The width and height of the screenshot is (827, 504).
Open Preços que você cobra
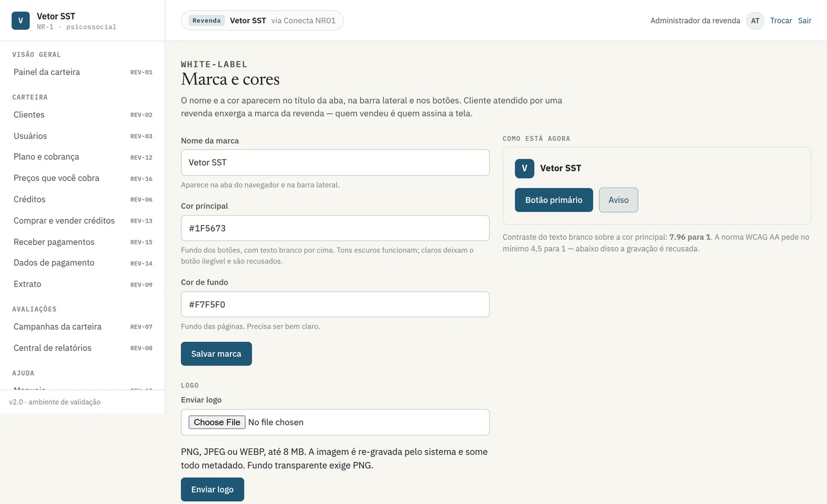[x=83, y=178]
